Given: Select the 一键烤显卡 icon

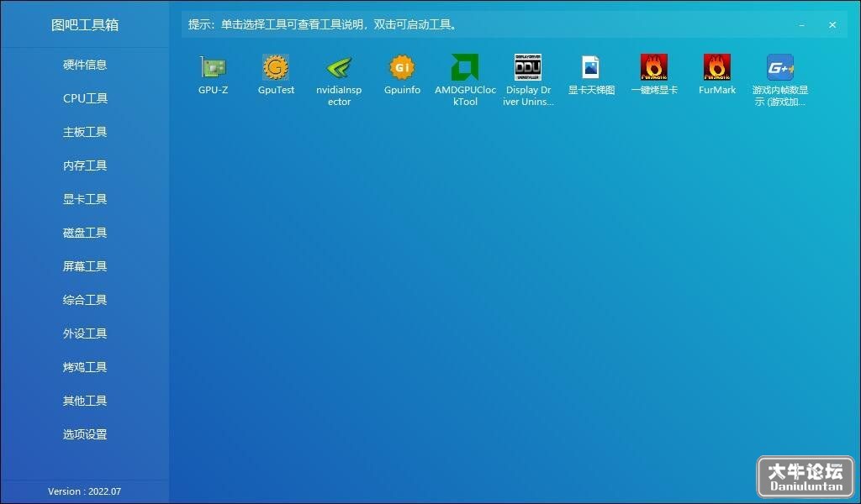Looking at the screenshot, I should tap(654, 67).
